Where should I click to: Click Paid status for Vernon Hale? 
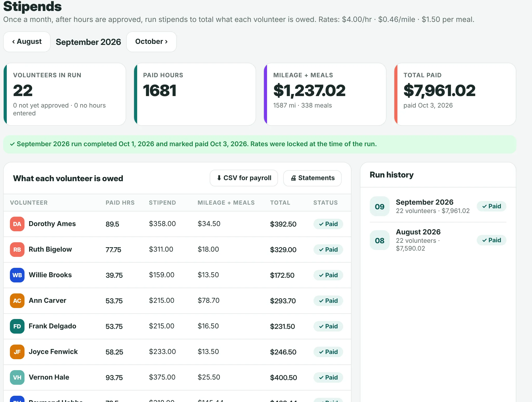[328, 377]
